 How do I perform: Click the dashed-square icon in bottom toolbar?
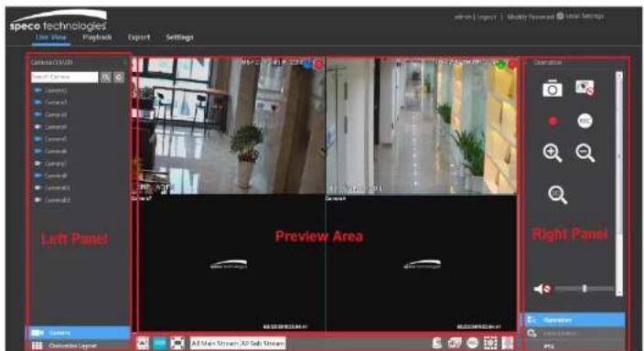point(490,343)
